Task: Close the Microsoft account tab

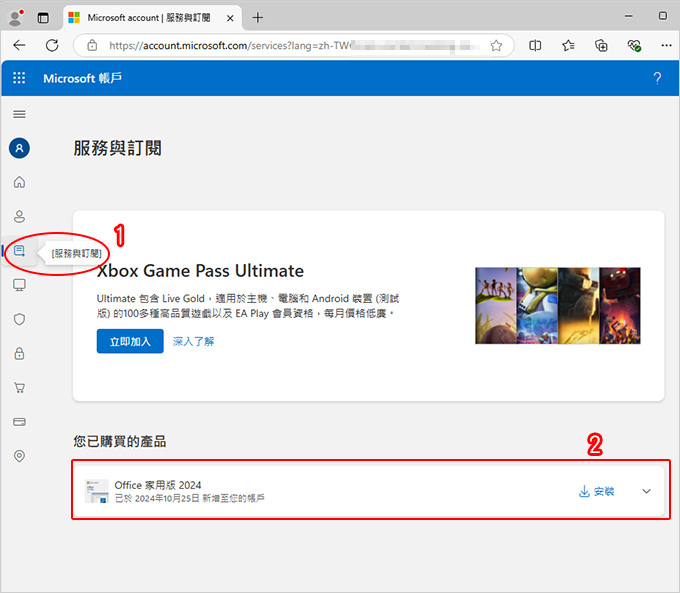Action: pyautogui.click(x=230, y=18)
